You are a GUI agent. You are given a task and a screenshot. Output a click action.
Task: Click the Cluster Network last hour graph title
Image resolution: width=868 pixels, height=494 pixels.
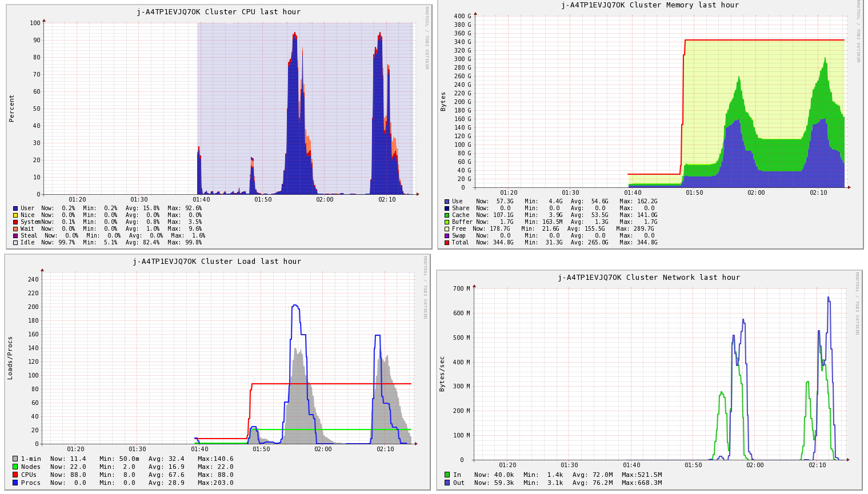coord(649,278)
